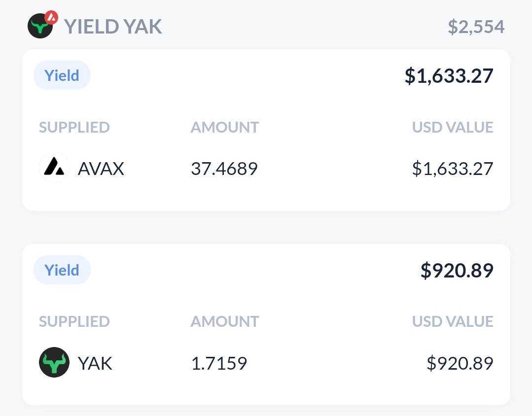This screenshot has width=532, height=416.
Task: Toggle the Yield badge on the YAK card
Action: pyautogui.click(x=62, y=270)
